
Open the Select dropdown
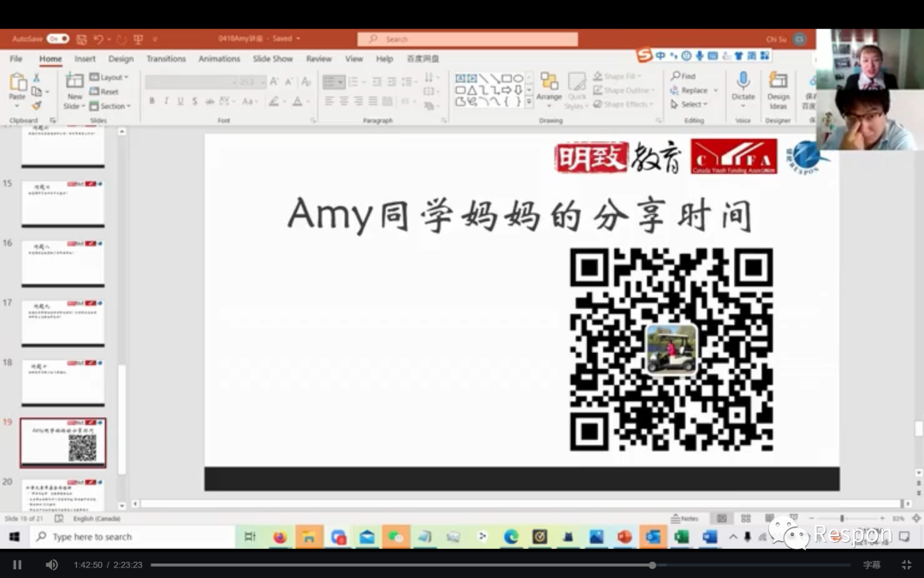(689, 104)
